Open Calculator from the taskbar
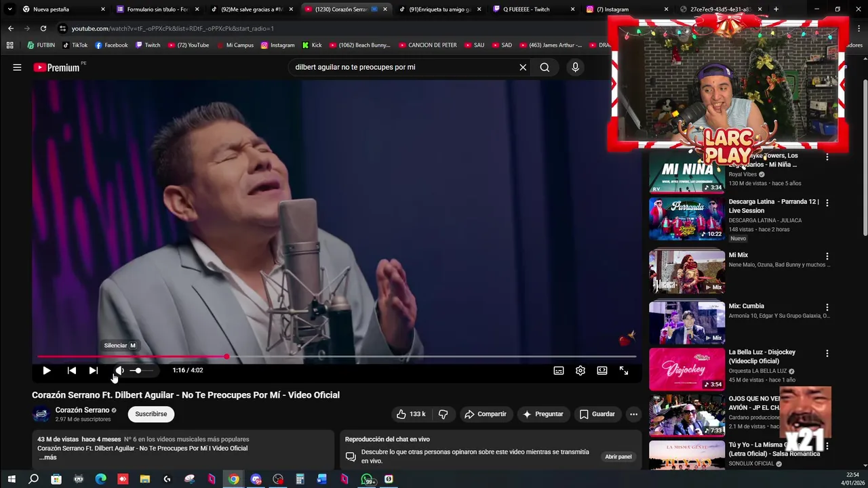868x488 pixels. (300, 479)
